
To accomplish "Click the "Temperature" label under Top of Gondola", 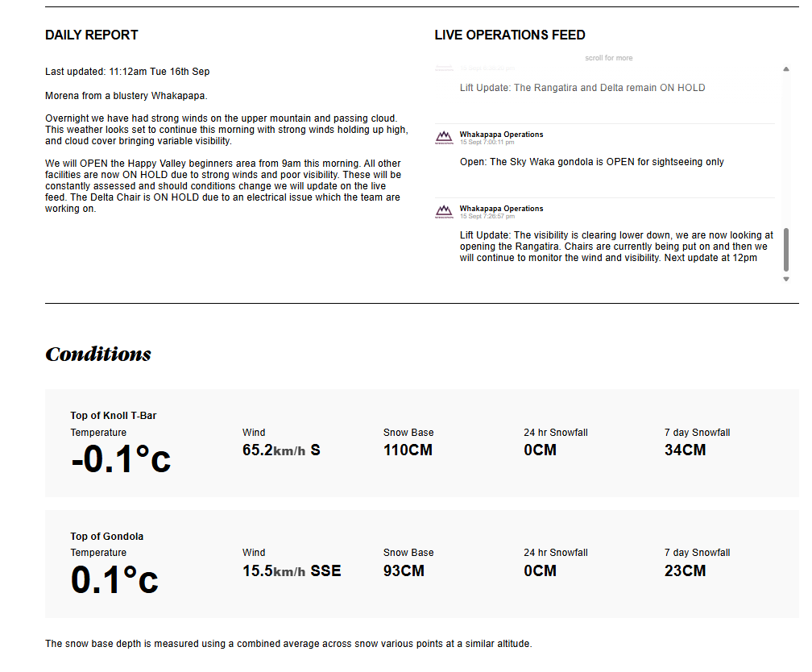I will (98, 553).
